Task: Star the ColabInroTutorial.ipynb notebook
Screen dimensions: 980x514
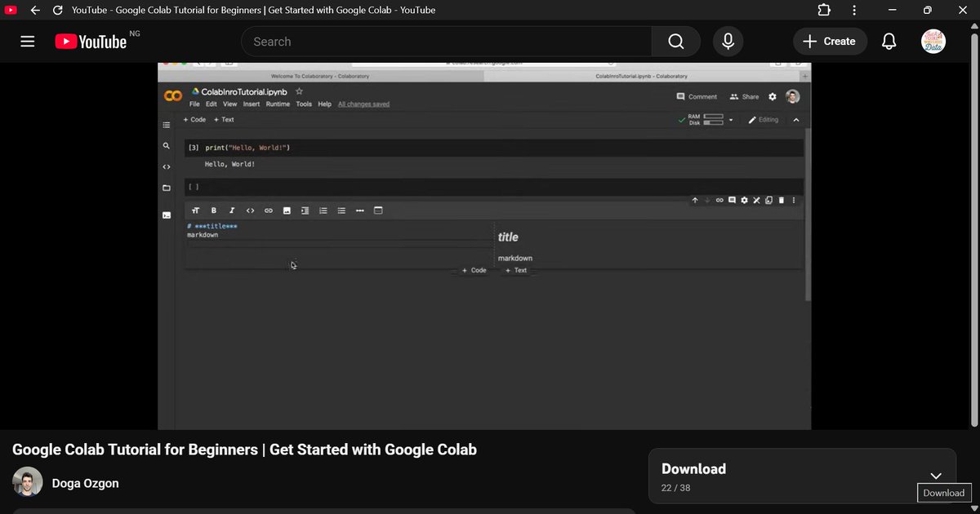Action: (299, 91)
